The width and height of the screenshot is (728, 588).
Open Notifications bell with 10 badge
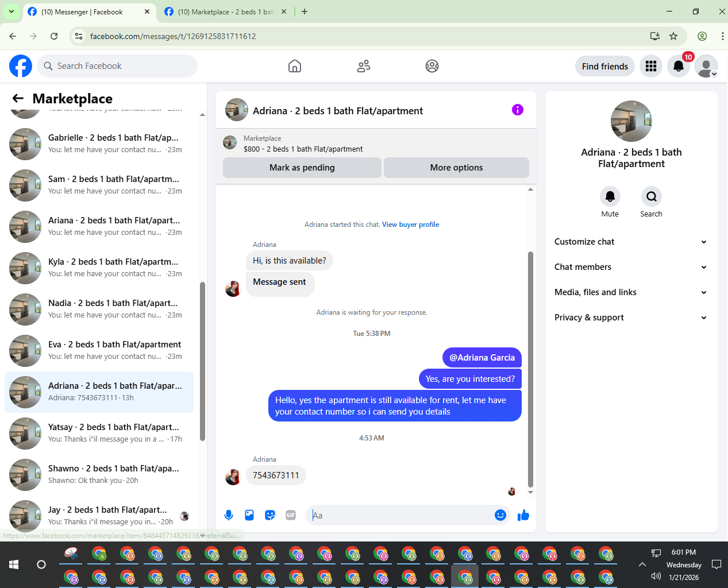pos(679,66)
